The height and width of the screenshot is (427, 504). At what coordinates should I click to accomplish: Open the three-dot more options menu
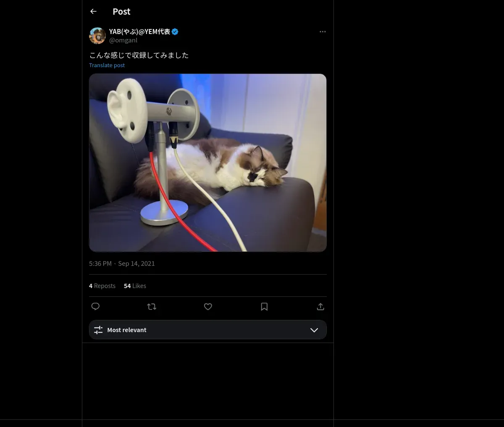323,32
